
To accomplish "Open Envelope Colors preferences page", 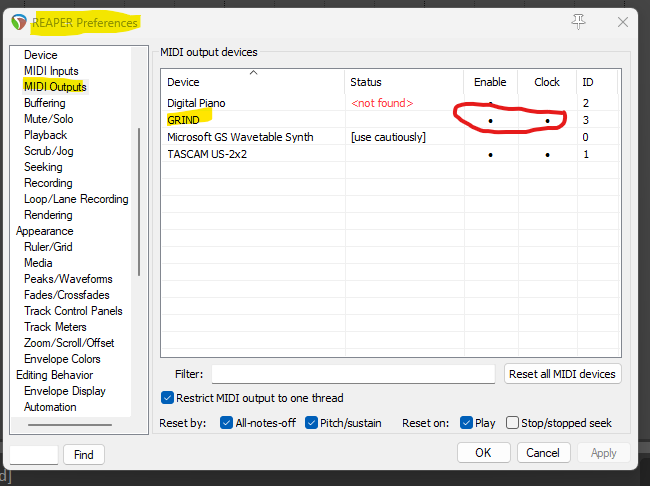I will pyautogui.click(x=62, y=359).
